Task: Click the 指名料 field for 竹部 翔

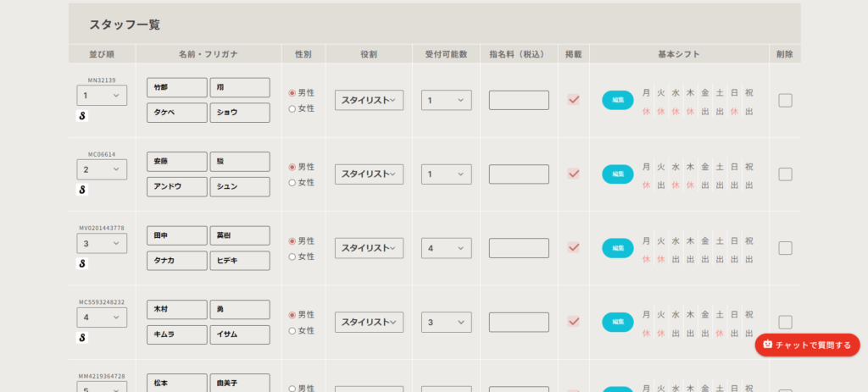Action: (519, 101)
